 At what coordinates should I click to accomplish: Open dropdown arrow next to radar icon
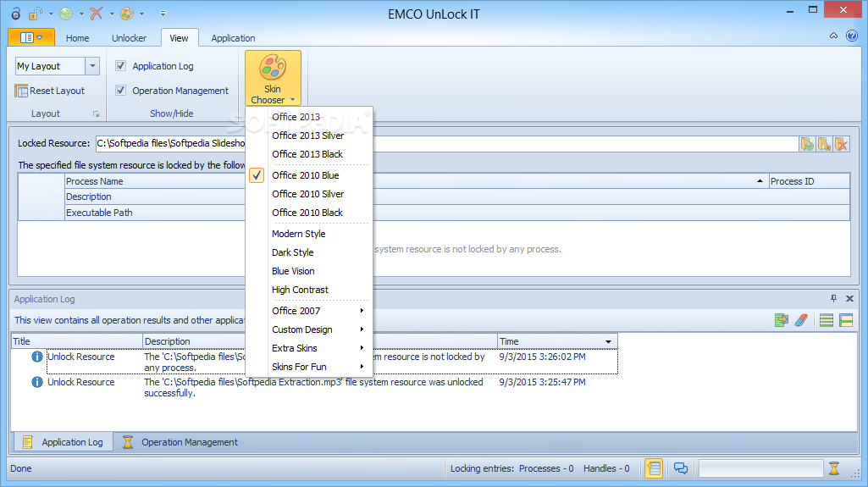click(81, 14)
